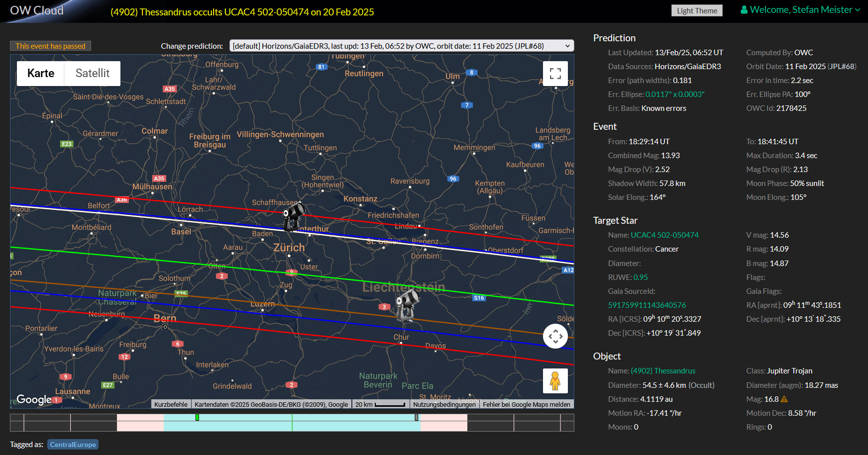868x455 pixels.
Task: Click Bern label on the map
Action: (165, 318)
